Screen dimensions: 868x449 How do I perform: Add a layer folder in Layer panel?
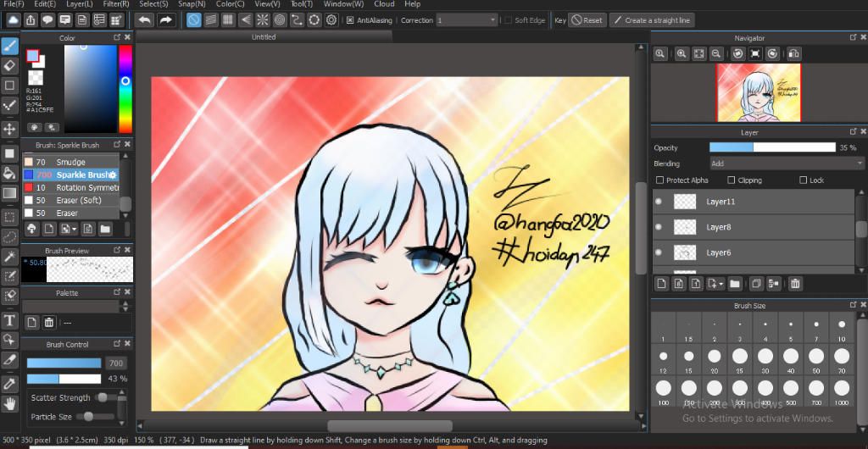pos(735,284)
